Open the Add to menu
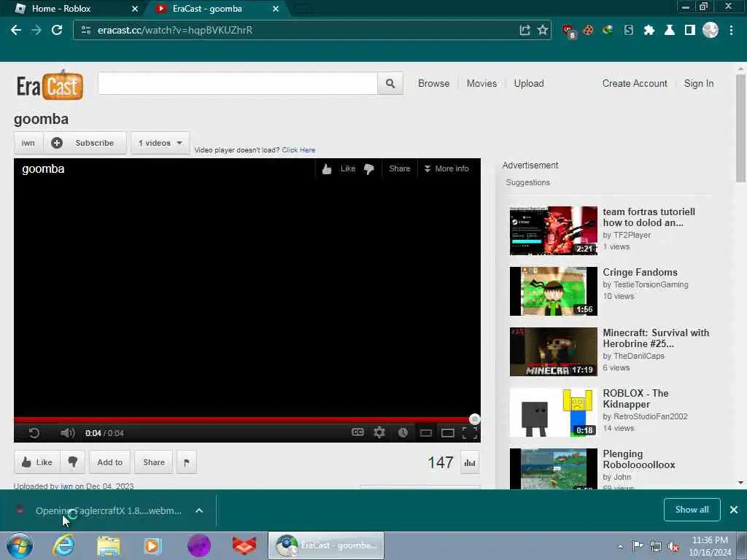 pos(109,462)
